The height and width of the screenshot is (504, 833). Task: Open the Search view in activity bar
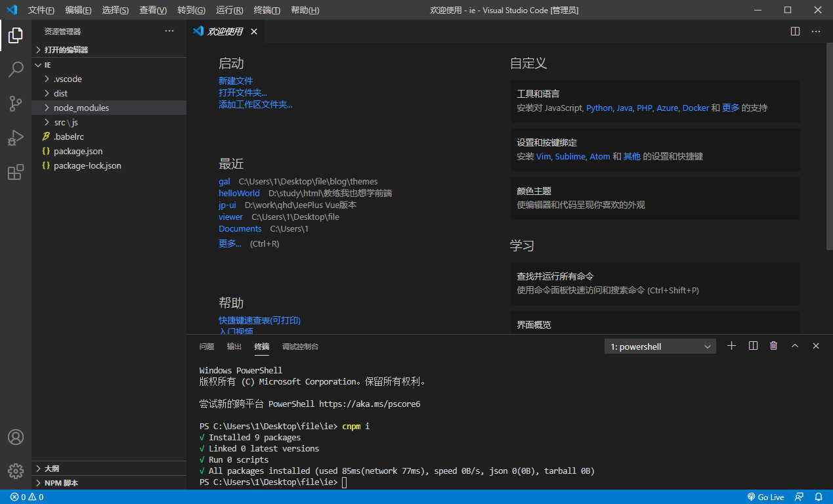16,70
